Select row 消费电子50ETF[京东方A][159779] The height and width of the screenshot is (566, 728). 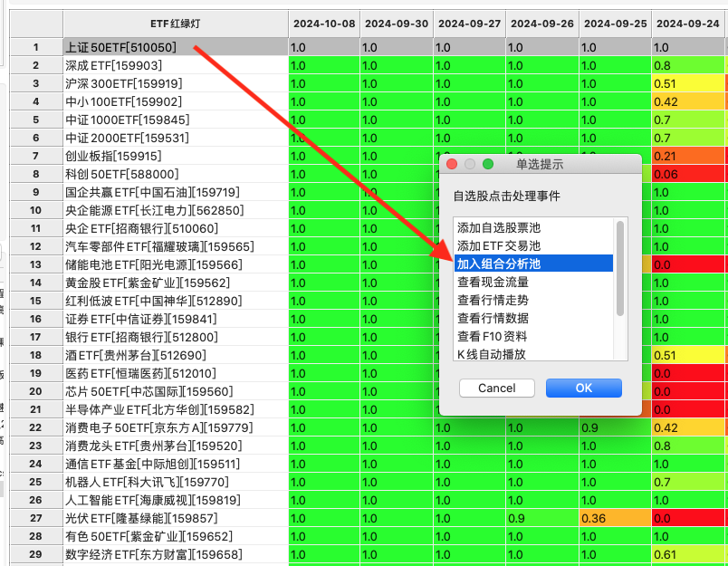coord(176,427)
